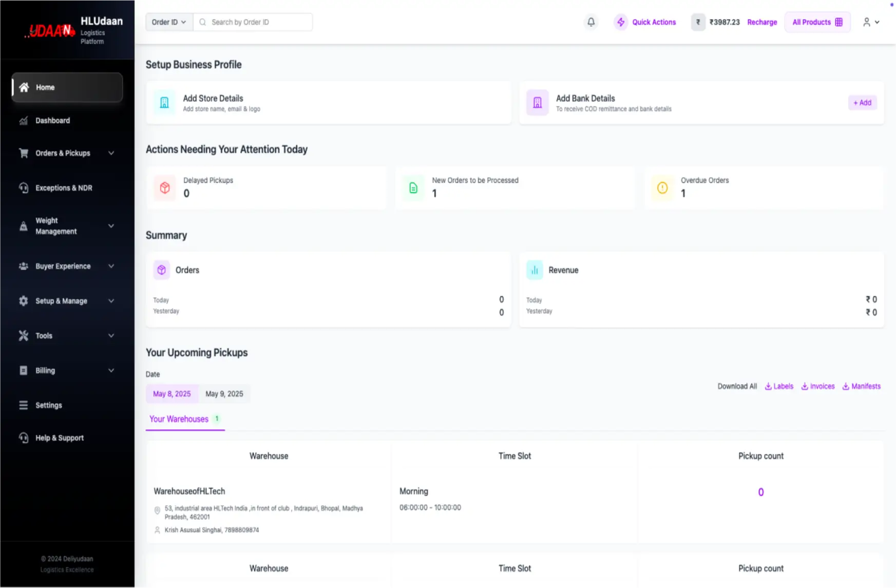896x588 pixels.
Task: Click the Add Store Details building icon
Action: (164, 103)
